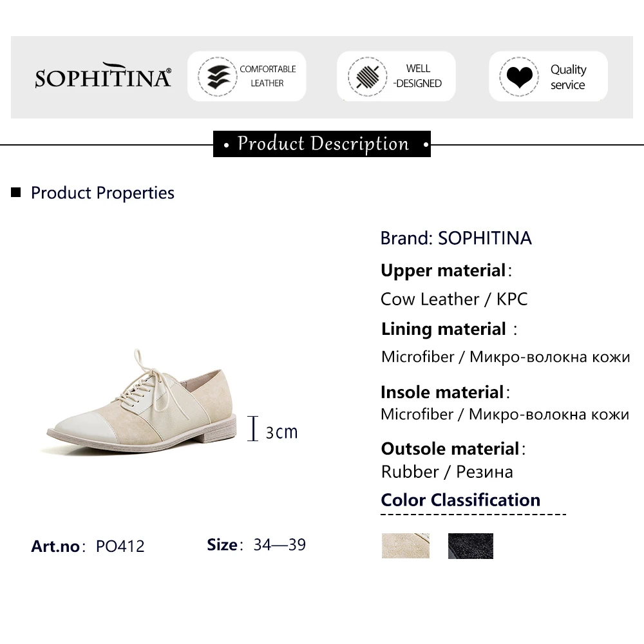
Task: Click the Art.no PO412 value
Action: pos(120,546)
